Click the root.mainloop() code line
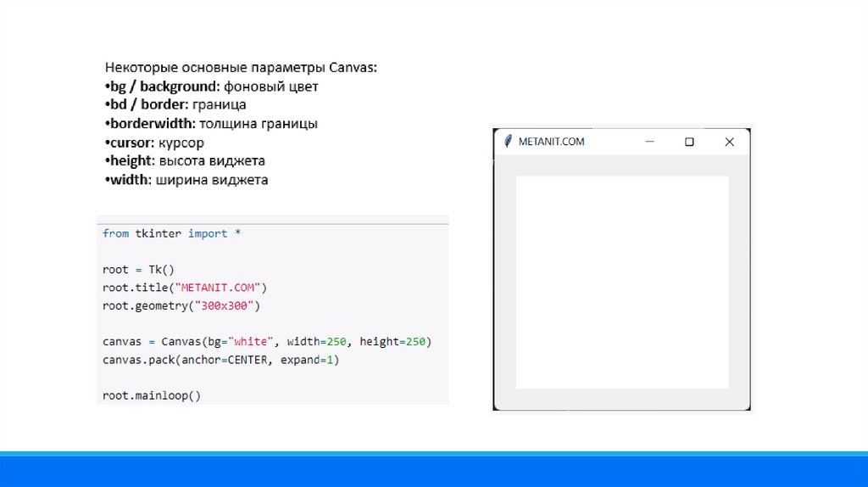 152,395
